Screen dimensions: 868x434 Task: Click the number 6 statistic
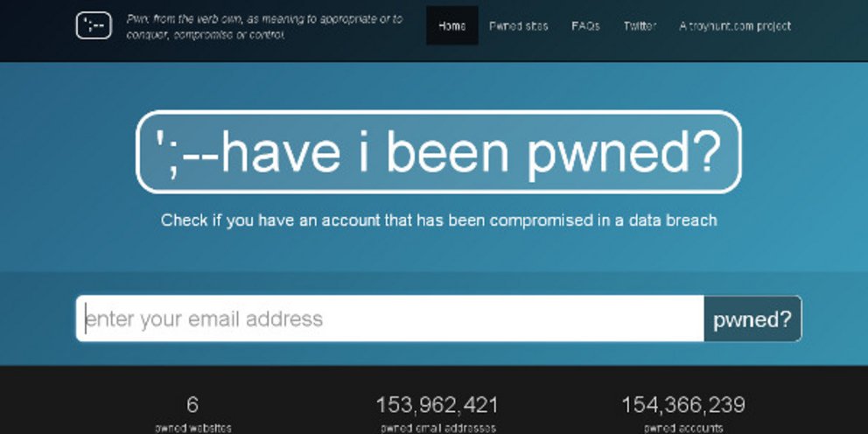click(192, 404)
